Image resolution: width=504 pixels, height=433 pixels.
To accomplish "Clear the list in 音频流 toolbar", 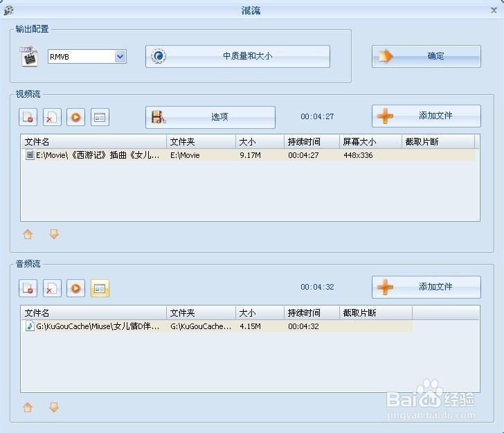I will [x=52, y=288].
